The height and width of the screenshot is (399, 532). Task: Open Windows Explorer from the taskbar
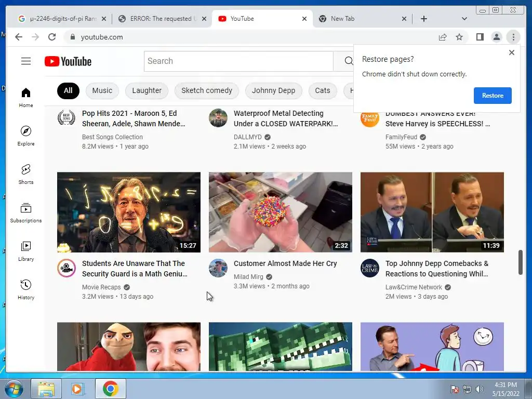click(46, 389)
